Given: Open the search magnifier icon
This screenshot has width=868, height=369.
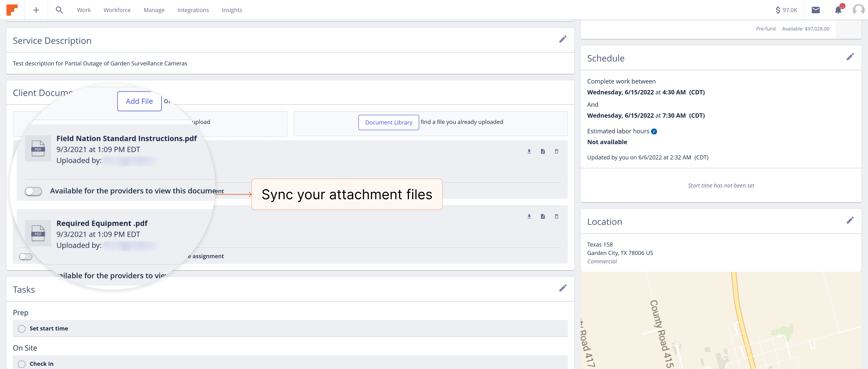Looking at the screenshot, I should 59,10.
